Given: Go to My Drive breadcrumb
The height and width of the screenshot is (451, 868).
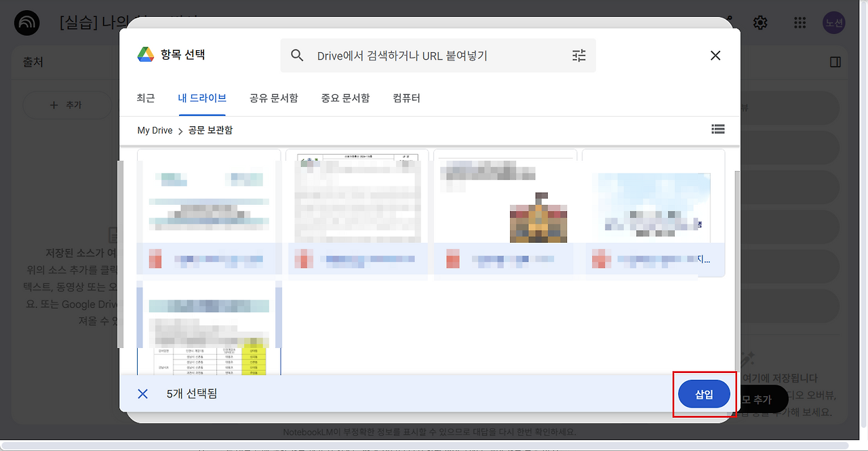Looking at the screenshot, I should click(x=155, y=130).
